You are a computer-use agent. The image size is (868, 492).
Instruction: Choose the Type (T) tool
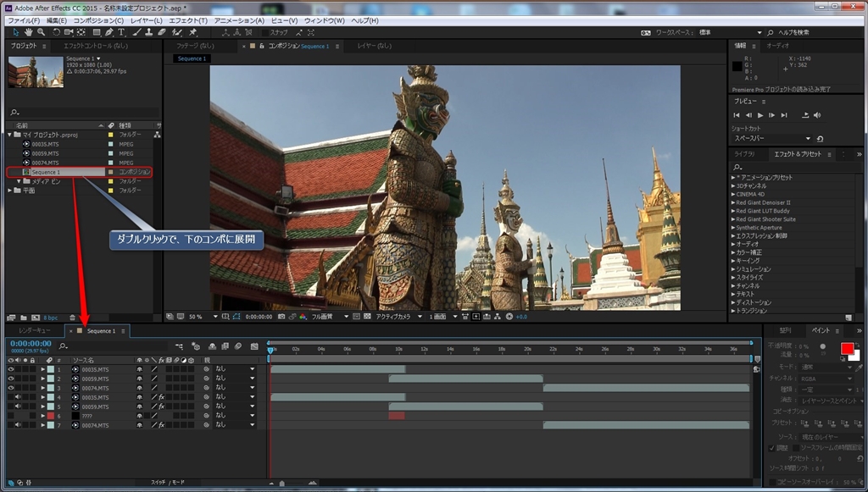point(121,32)
